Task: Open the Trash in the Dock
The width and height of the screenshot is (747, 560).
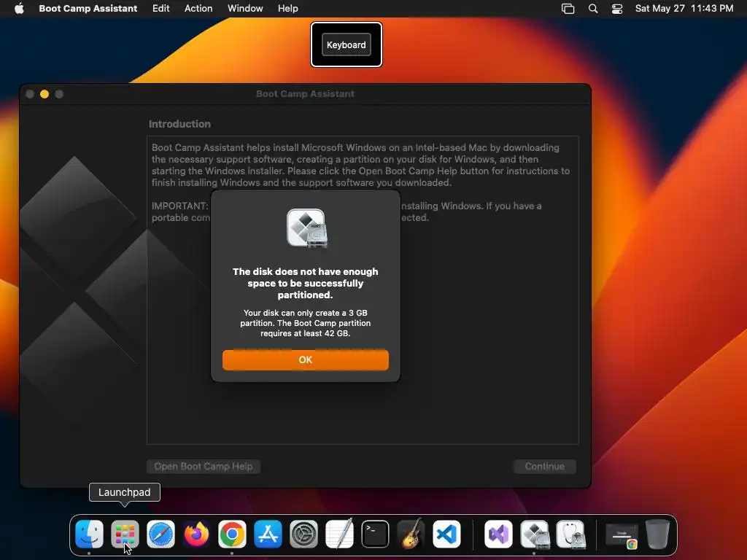Action: tap(657, 534)
